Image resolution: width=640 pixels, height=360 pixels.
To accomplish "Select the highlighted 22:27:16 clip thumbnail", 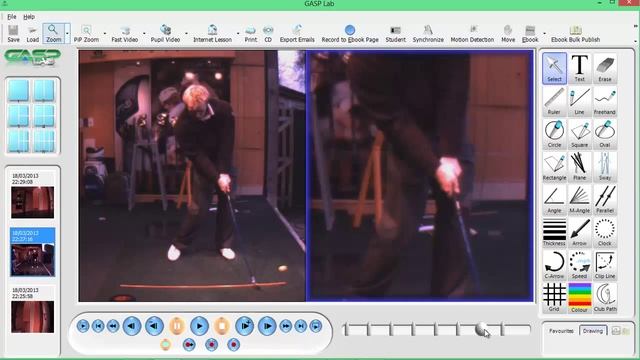I will click(x=33, y=252).
